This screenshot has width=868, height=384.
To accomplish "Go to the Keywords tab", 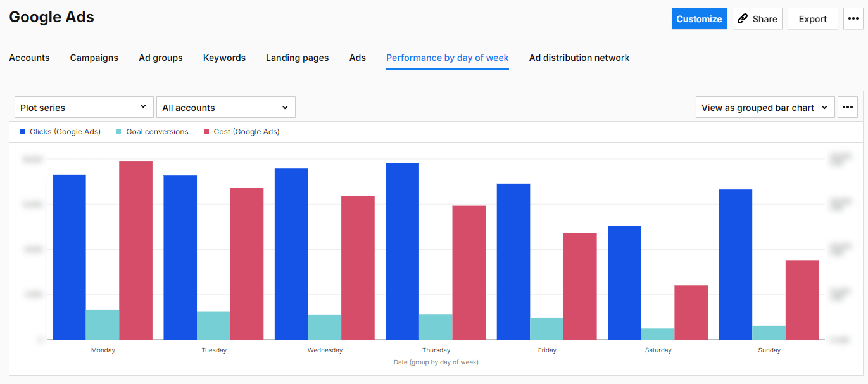I will point(224,58).
